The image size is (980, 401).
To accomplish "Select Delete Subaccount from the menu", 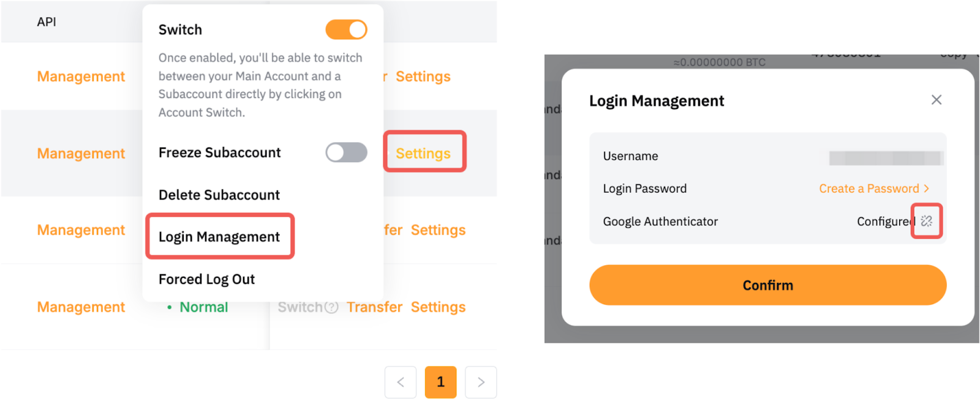I will click(219, 195).
